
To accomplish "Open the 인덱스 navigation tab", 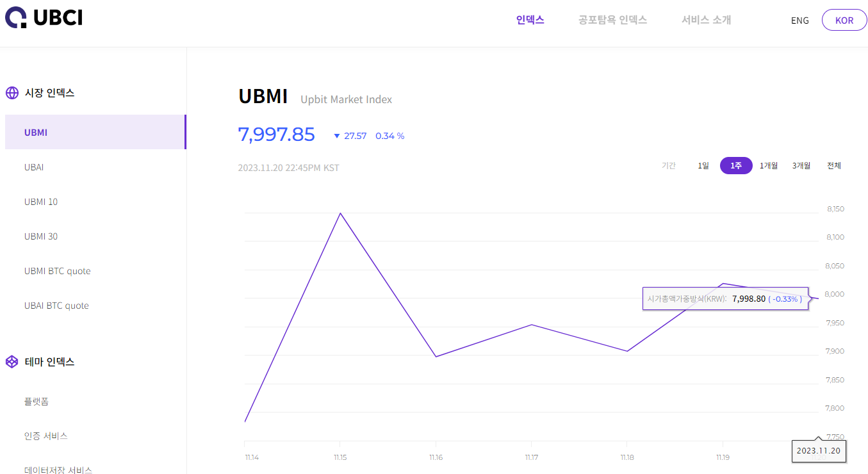I will pyautogui.click(x=530, y=20).
